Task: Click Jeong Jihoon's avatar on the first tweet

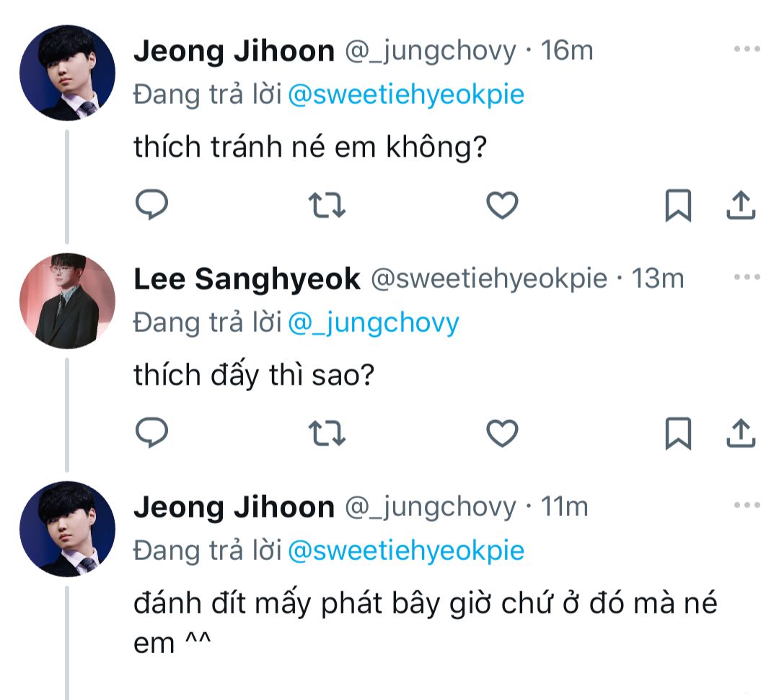Action: (67, 72)
